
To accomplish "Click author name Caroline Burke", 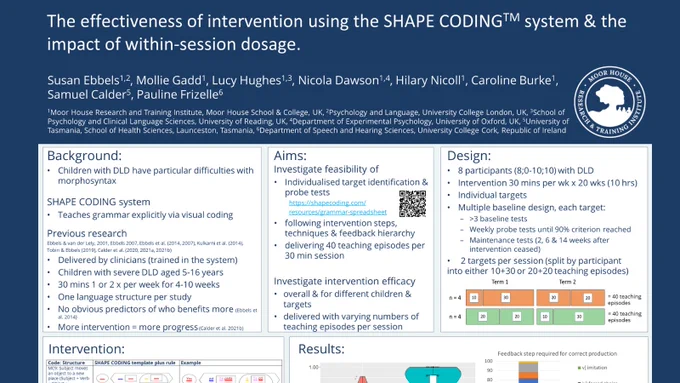I will coord(511,80).
